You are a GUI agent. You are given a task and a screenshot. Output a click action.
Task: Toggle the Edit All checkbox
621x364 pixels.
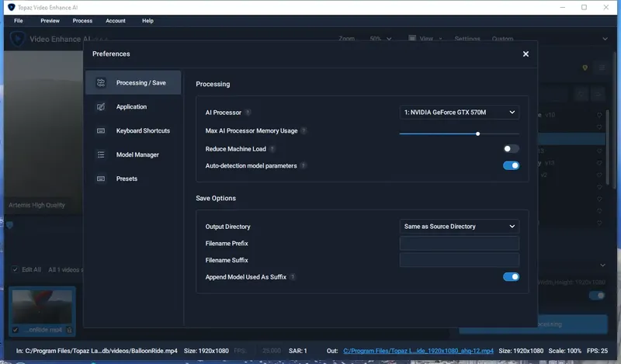(x=15, y=269)
